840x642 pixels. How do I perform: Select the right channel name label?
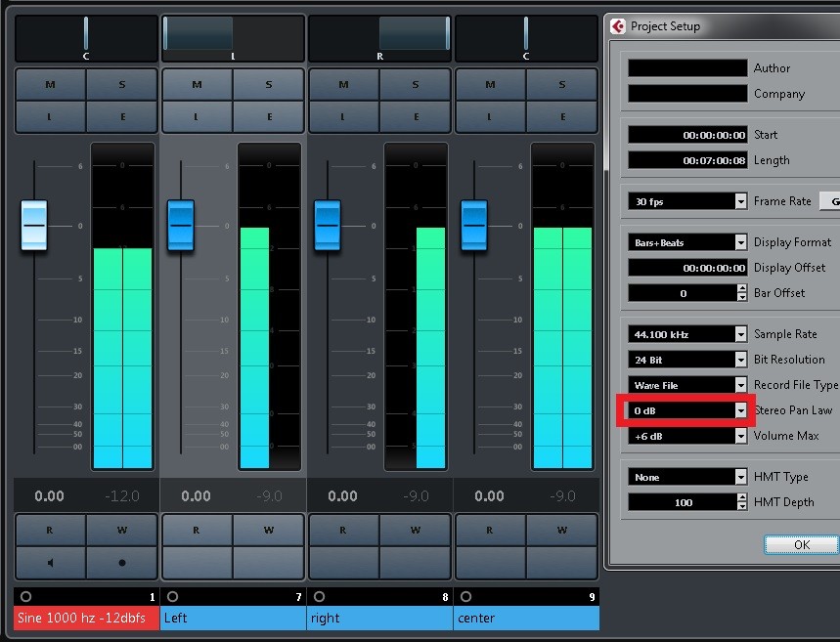click(x=379, y=618)
